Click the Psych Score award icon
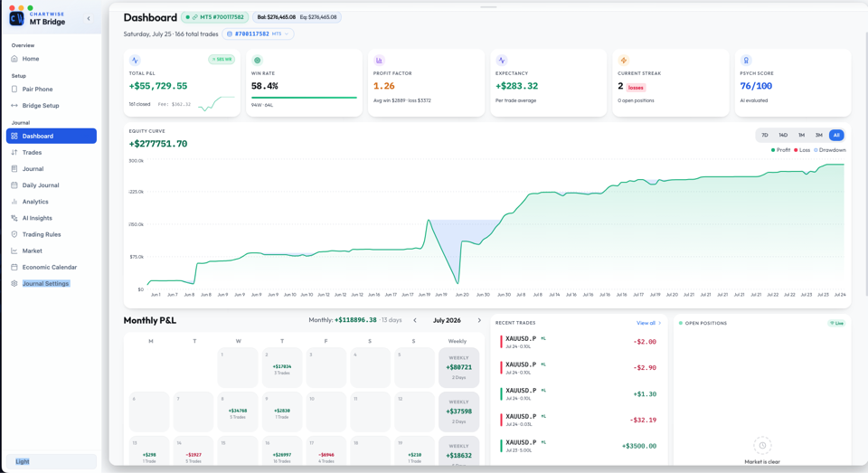Viewport: 868px width, 473px height. click(x=746, y=60)
